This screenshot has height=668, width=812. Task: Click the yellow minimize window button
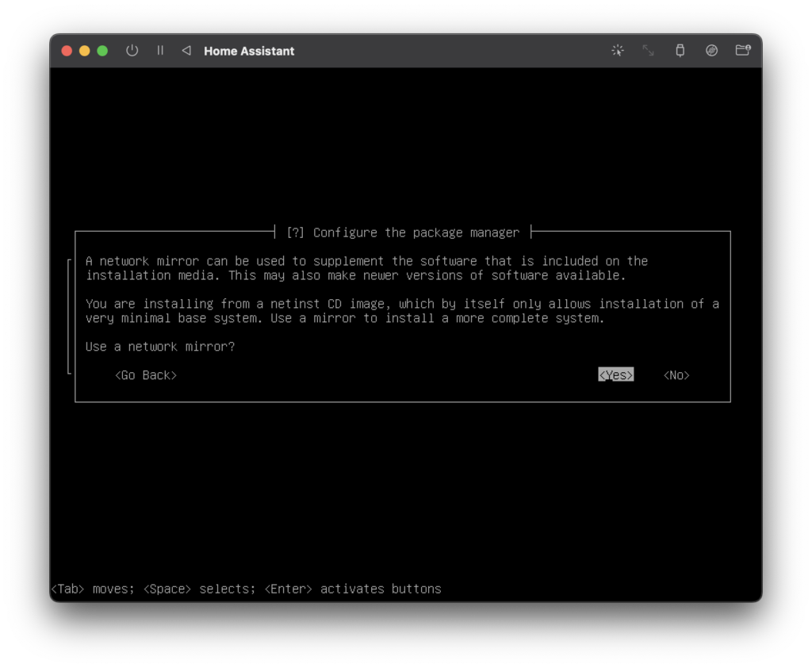pos(84,51)
